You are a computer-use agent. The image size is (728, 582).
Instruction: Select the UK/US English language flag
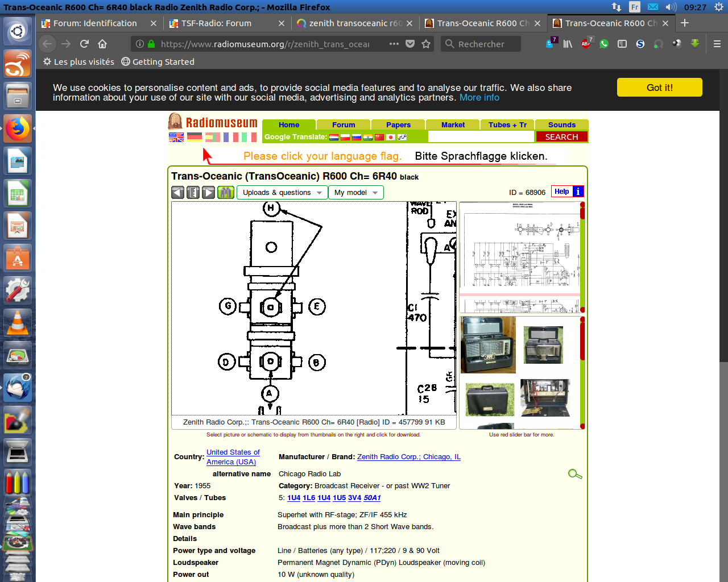click(176, 137)
